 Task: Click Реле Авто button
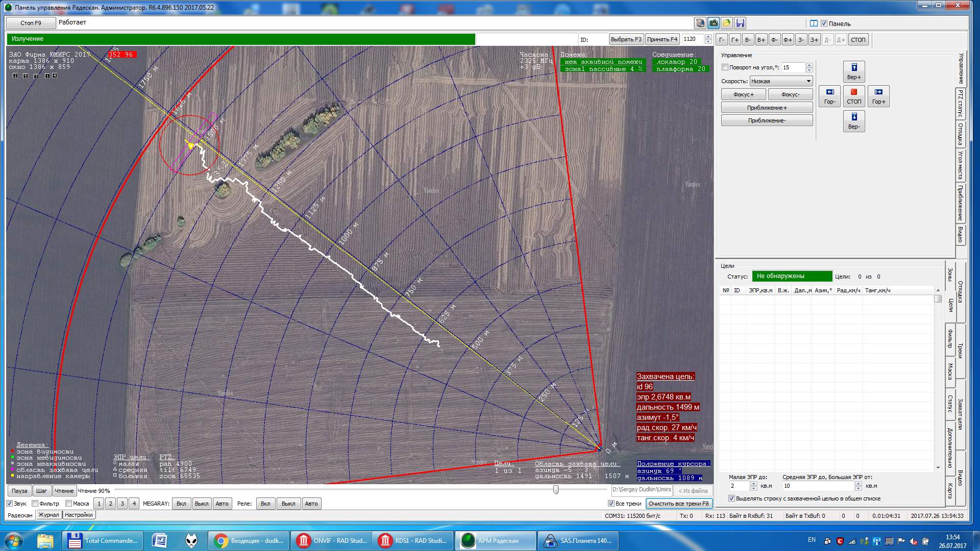(311, 504)
